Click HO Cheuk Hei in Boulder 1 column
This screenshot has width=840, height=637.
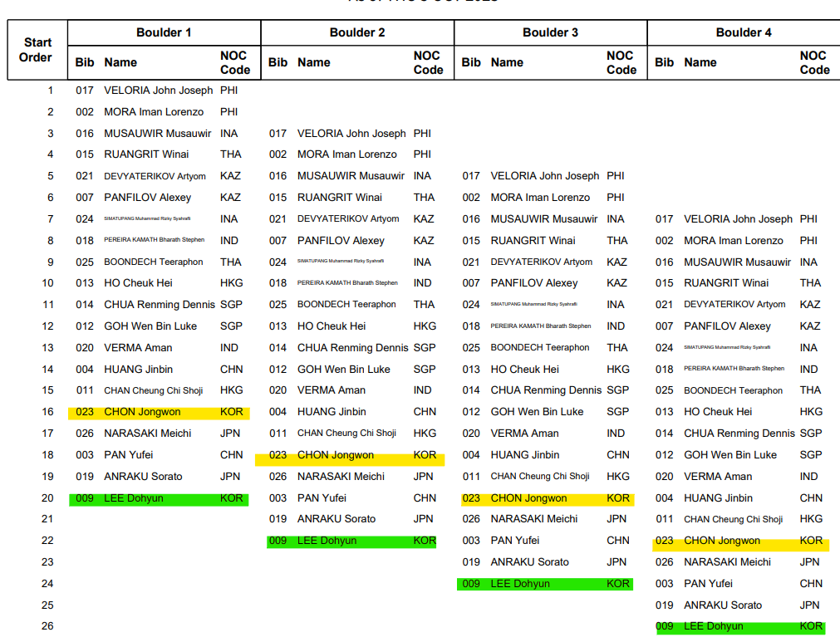[138, 282]
